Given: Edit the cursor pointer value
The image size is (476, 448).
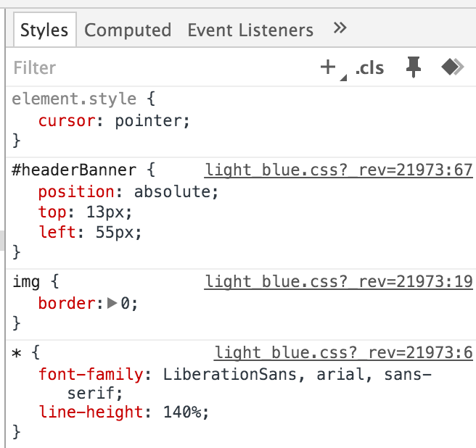Looking at the screenshot, I should 151,121.
